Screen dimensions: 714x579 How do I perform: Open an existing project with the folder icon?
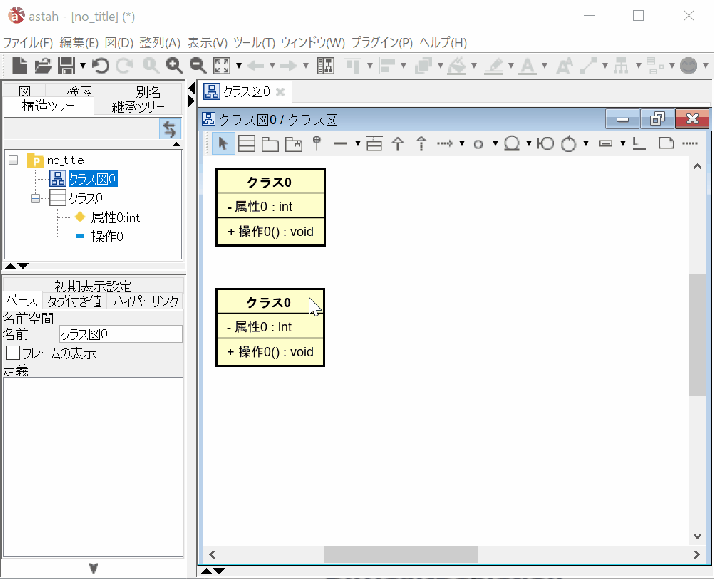(43, 66)
